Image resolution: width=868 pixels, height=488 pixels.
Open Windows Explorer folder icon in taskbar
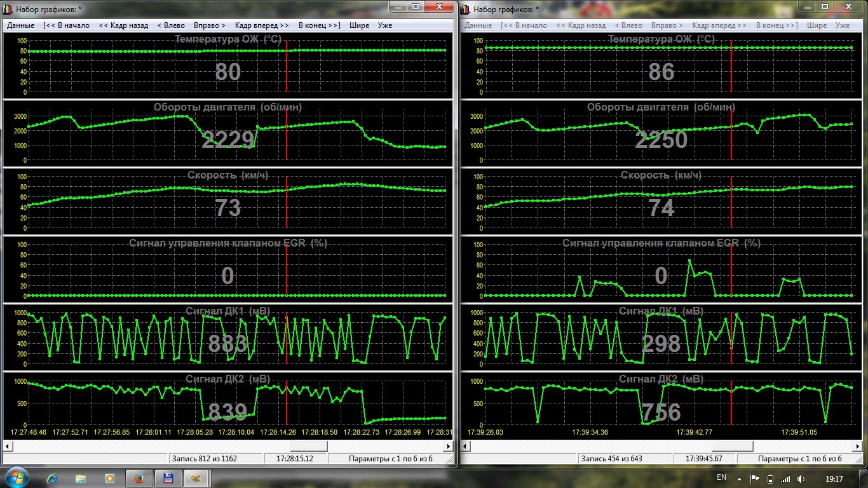pos(81,478)
